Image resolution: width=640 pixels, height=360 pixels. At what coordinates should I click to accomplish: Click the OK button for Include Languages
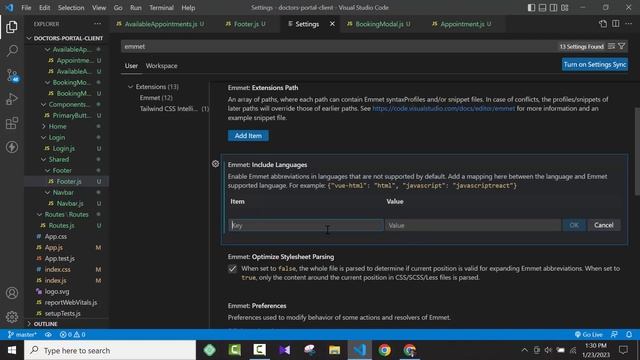pyautogui.click(x=574, y=225)
